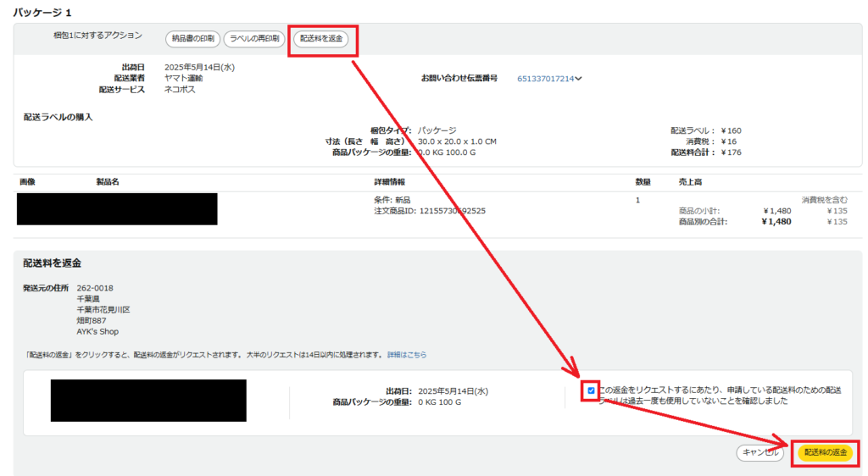Expand the chevron beside the tracking number
The height and width of the screenshot is (476, 868).
pos(579,79)
